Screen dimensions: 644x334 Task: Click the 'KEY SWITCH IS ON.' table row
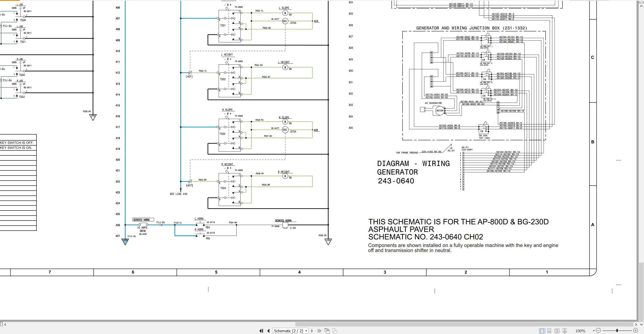pyautogui.click(x=18, y=148)
